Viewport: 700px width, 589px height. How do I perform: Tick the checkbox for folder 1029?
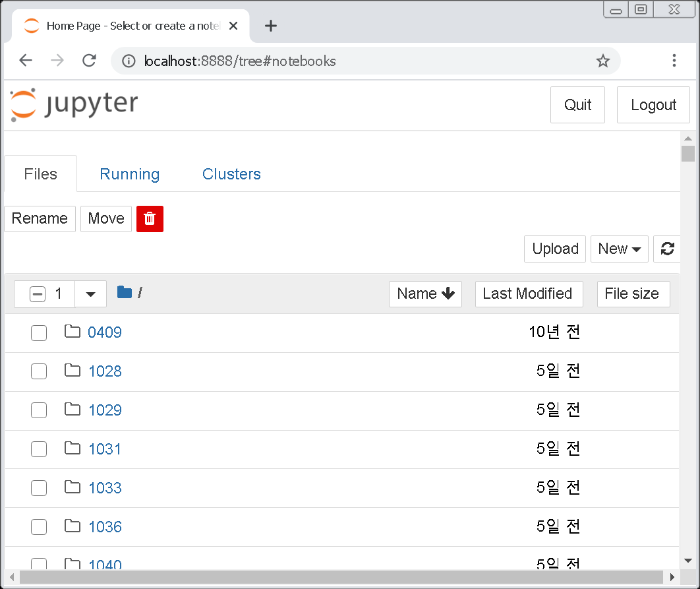click(x=39, y=410)
